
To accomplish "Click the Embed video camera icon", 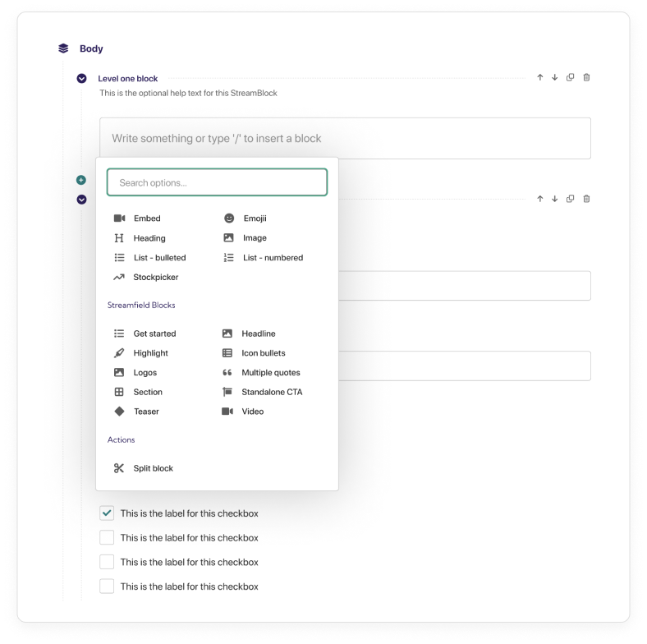I will tap(119, 218).
